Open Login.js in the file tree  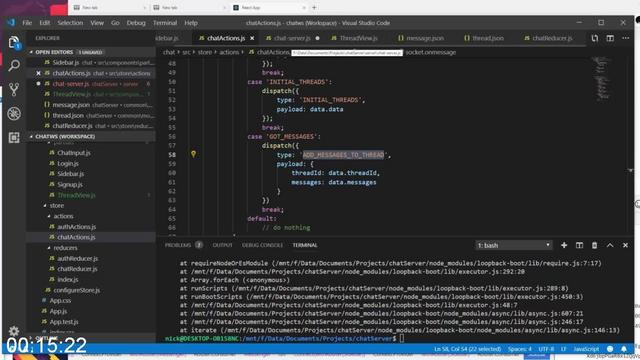pos(68,163)
